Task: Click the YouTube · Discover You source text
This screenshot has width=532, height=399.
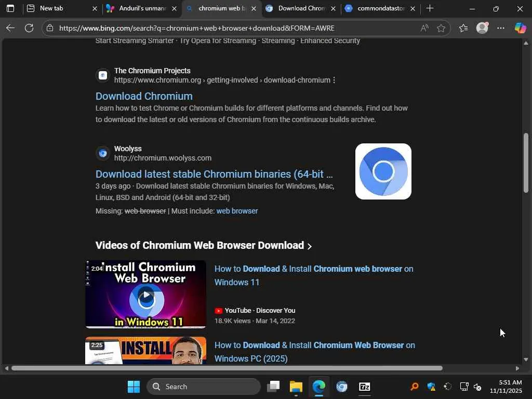Action: pyautogui.click(x=260, y=311)
